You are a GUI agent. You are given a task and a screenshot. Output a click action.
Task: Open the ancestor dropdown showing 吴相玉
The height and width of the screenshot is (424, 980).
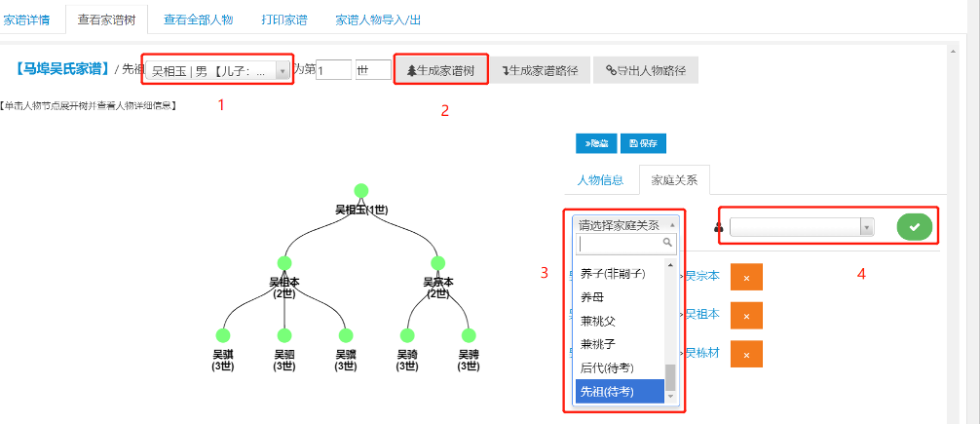(218, 71)
